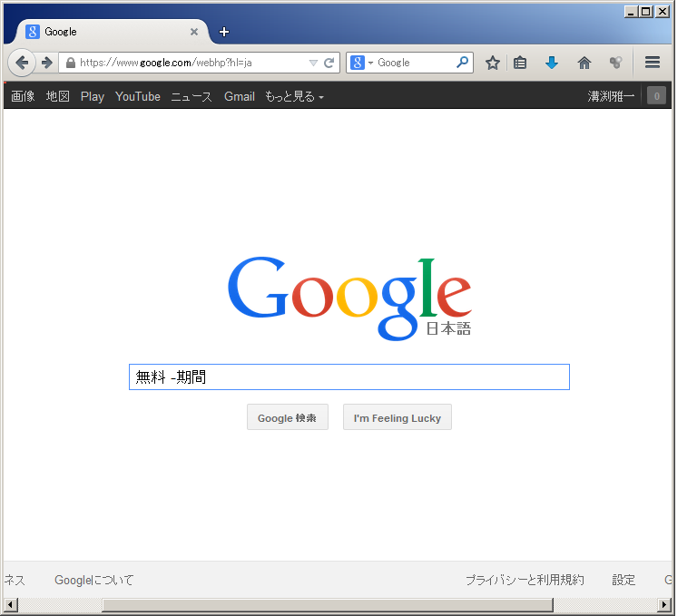The image size is (697, 616).
Task: Go to home page via house icon
Action: (x=584, y=63)
